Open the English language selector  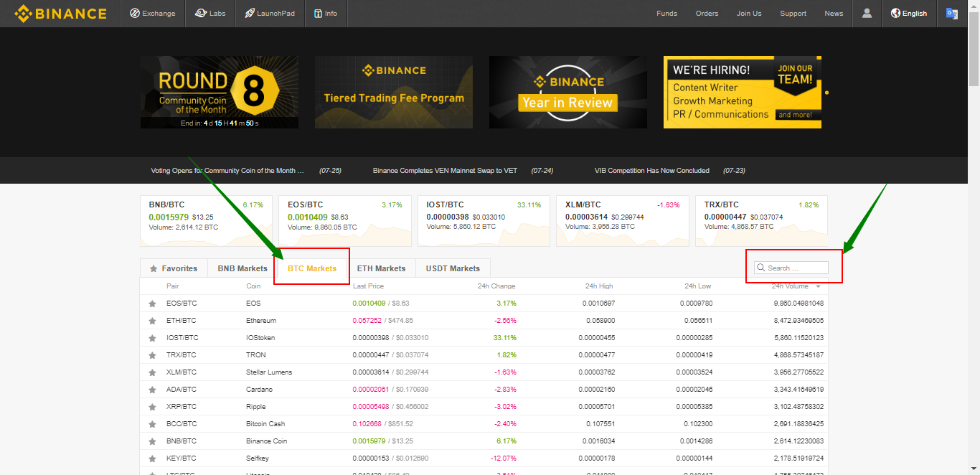(x=909, y=13)
